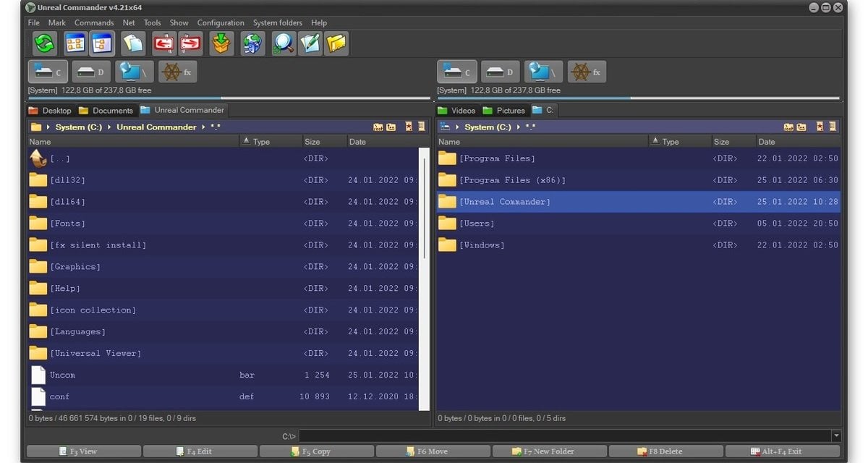Open the Net menu
The image size is (868, 463).
tap(129, 22)
